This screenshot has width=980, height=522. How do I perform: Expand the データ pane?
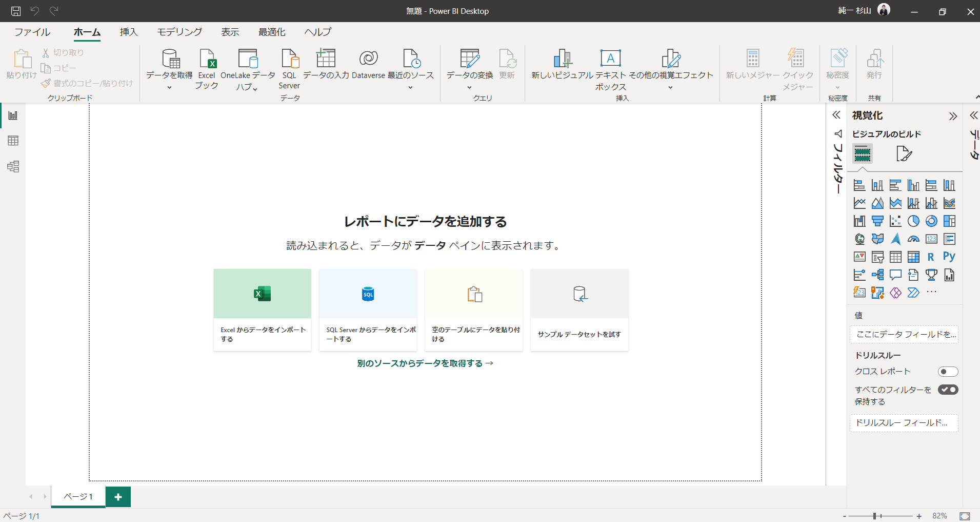[x=973, y=115]
